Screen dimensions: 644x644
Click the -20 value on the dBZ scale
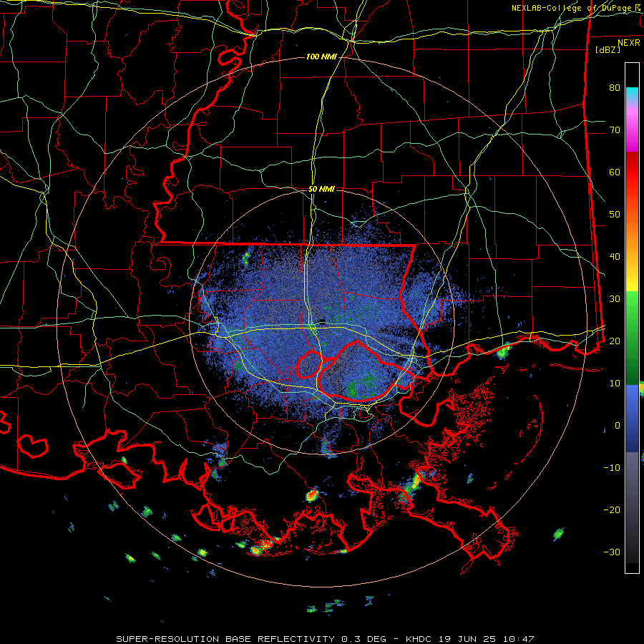pos(612,509)
